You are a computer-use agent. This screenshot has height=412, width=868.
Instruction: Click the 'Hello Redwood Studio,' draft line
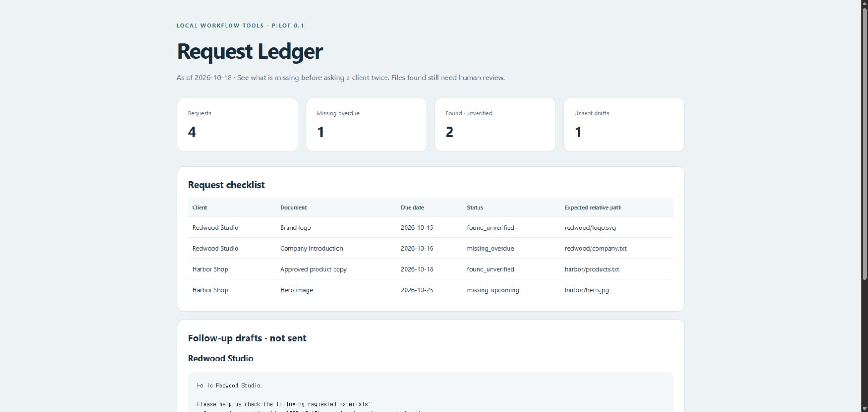click(230, 386)
